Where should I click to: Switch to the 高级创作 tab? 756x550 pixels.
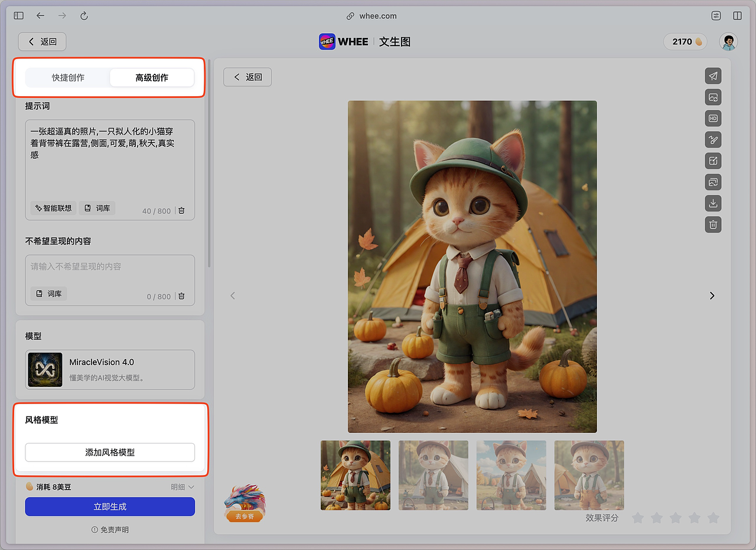152,77
